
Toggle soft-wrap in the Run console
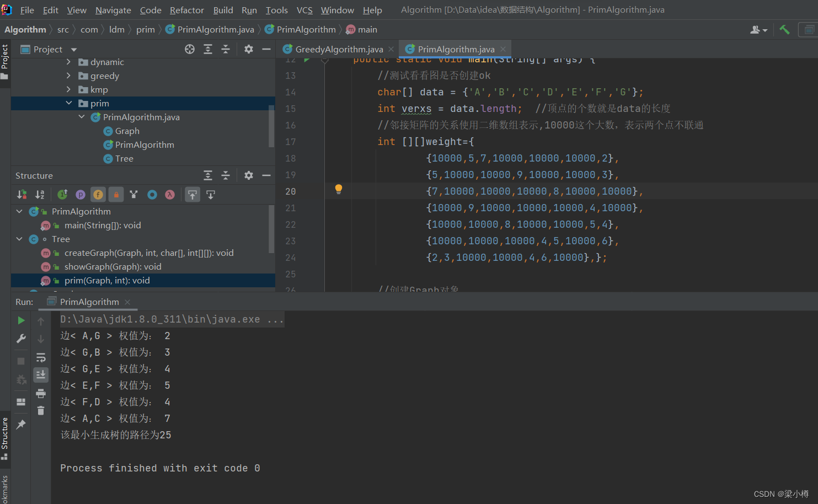[41, 357]
